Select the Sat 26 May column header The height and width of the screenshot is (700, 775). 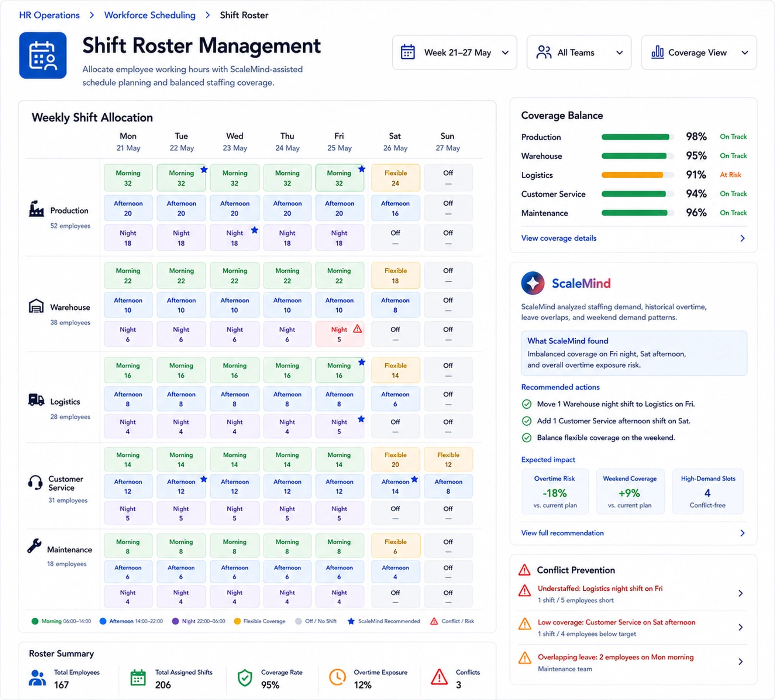395,142
